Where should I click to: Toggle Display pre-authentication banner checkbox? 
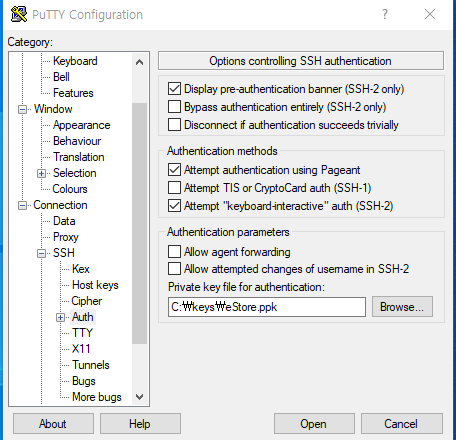[174, 89]
